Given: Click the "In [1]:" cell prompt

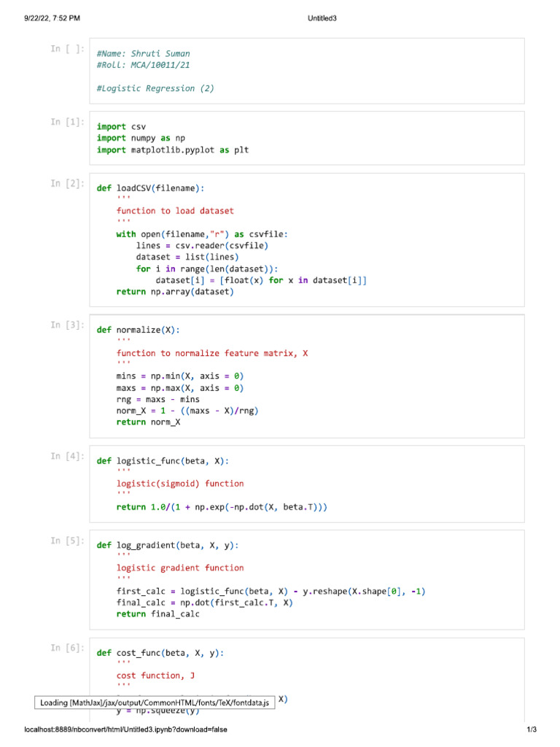Looking at the screenshot, I should pos(68,122).
